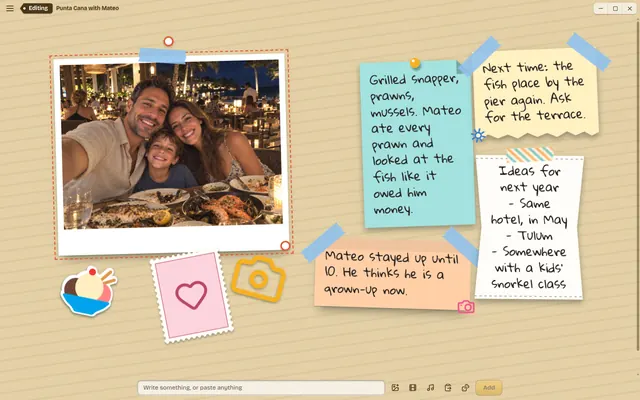640x400 pixels.
Task: Add an image using the picture icon
Action: point(395,388)
